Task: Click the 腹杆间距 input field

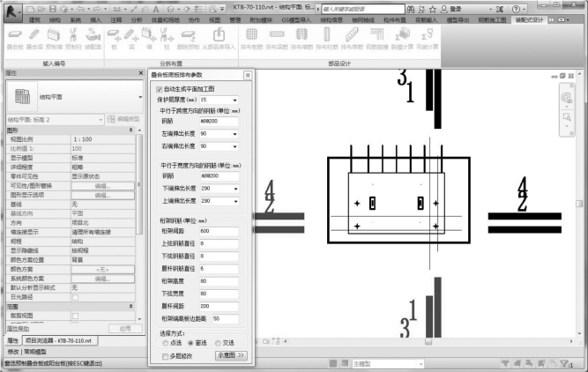Action: tap(219, 307)
